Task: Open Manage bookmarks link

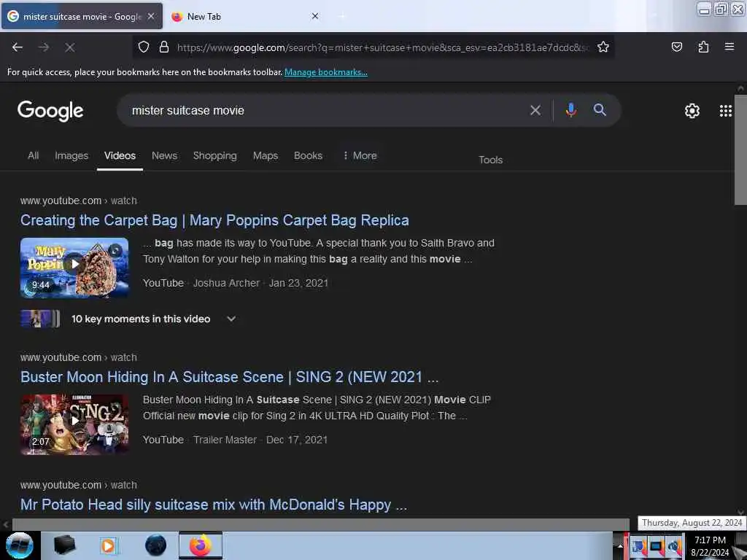Action: pos(326,72)
